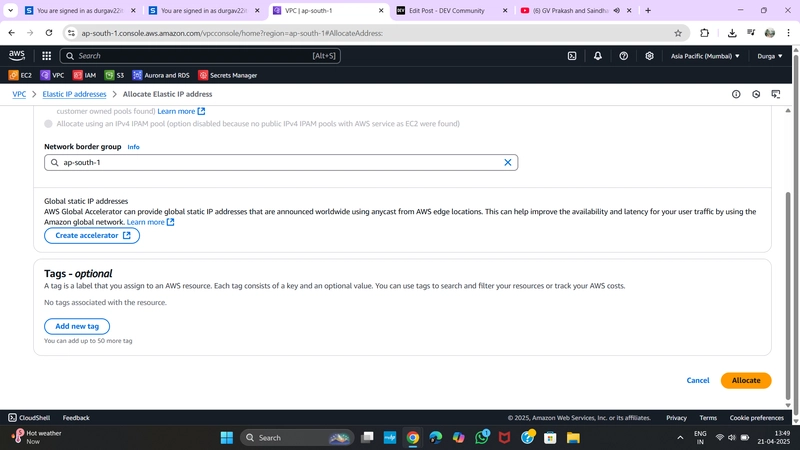The width and height of the screenshot is (800, 450).
Task: Click the Windows taskbar search box
Action: pyautogui.click(x=297, y=437)
